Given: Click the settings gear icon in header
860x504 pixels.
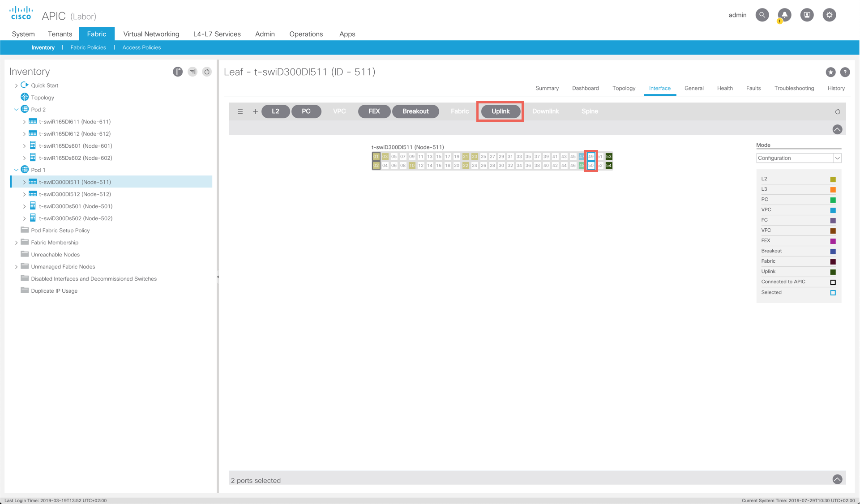Looking at the screenshot, I should click(x=829, y=15).
